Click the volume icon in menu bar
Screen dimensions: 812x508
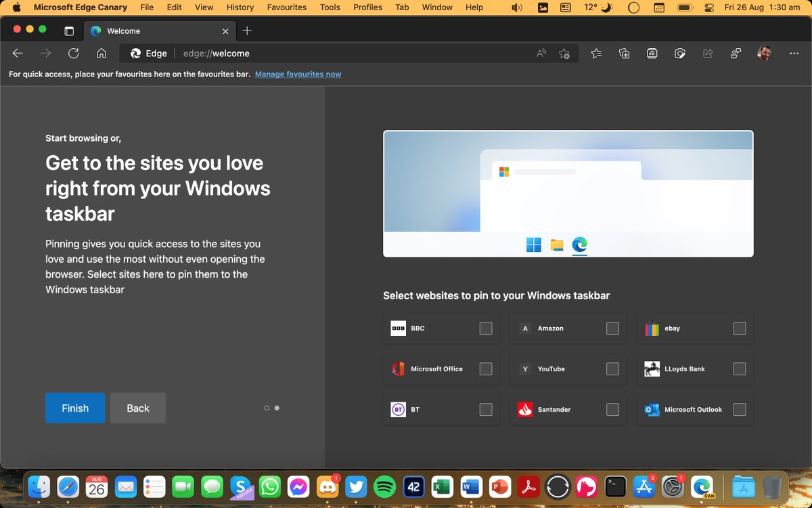point(518,7)
